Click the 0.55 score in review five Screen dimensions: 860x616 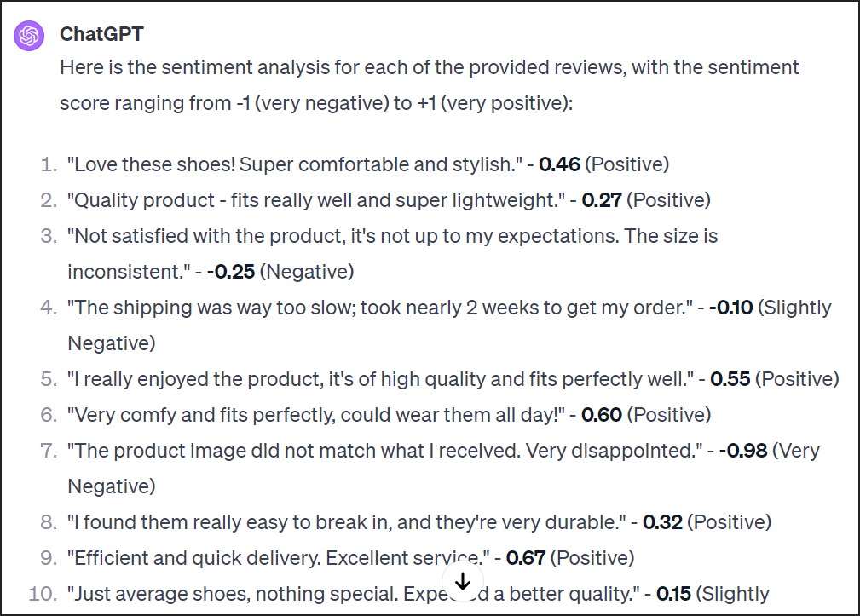coord(730,379)
